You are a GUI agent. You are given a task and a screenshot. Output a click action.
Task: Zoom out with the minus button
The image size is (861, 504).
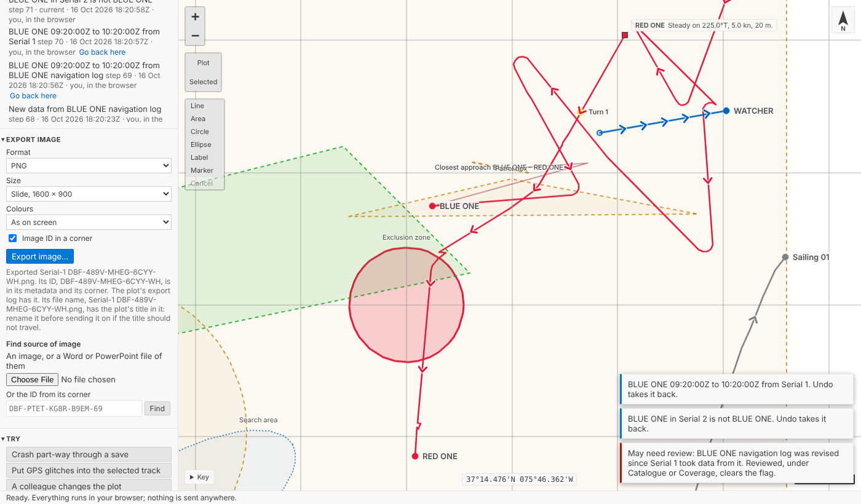coord(195,36)
